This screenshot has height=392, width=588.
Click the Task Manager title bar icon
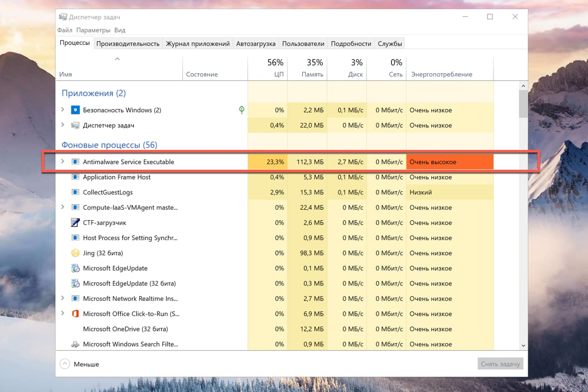(x=63, y=17)
